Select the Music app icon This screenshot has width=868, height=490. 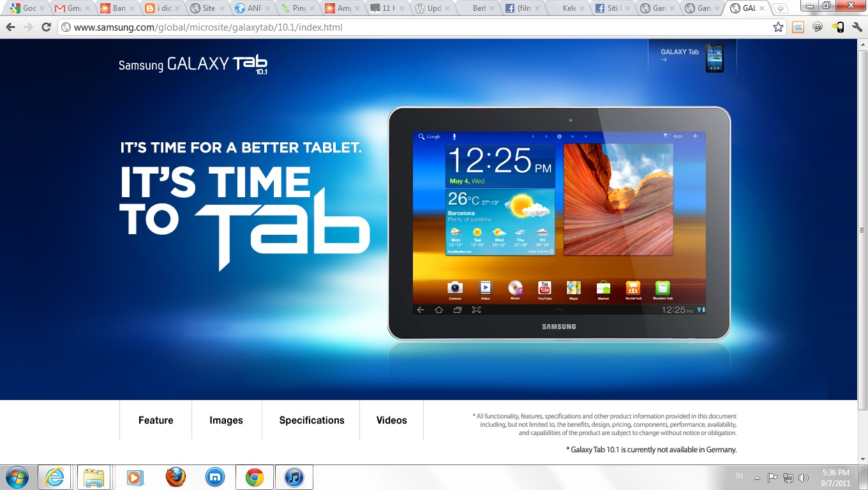click(x=514, y=288)
